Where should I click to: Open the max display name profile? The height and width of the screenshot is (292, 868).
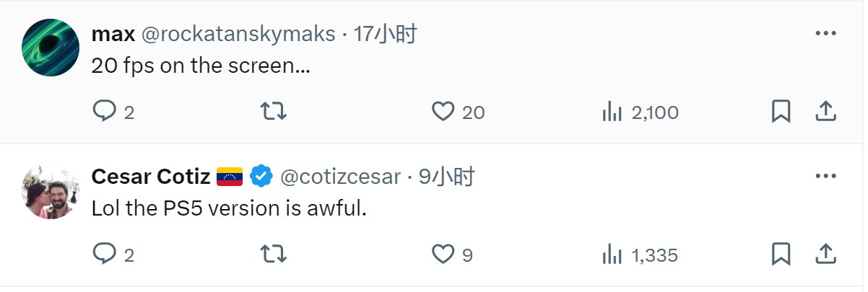pyautogui.click(x=113, y=33)
